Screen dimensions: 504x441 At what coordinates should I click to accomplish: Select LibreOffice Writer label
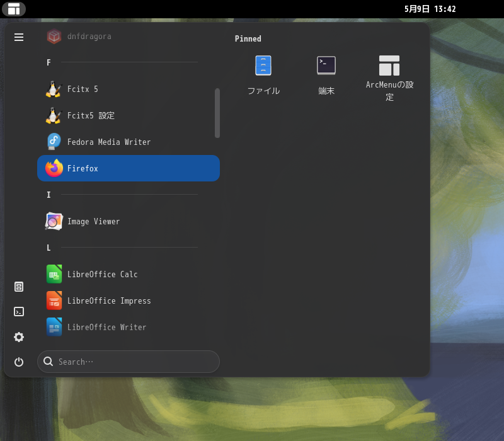106,327
